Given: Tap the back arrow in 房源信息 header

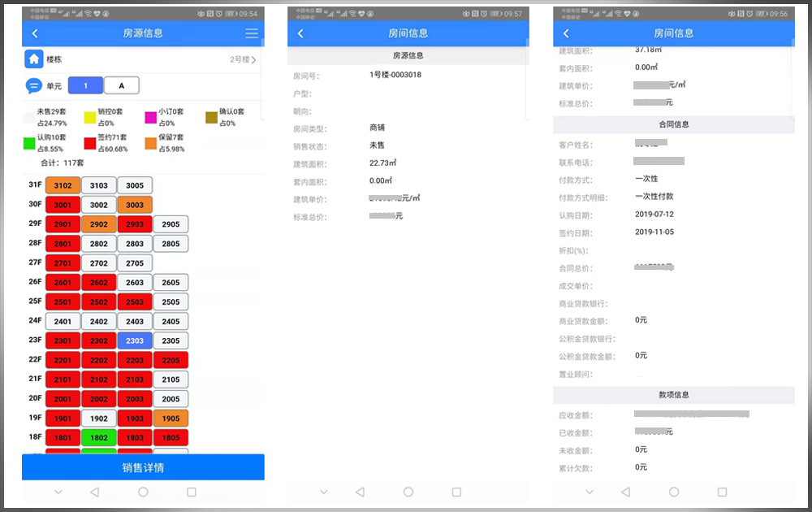Looking at the screenshot, I should pyautogui.click(x=35, y=33).
